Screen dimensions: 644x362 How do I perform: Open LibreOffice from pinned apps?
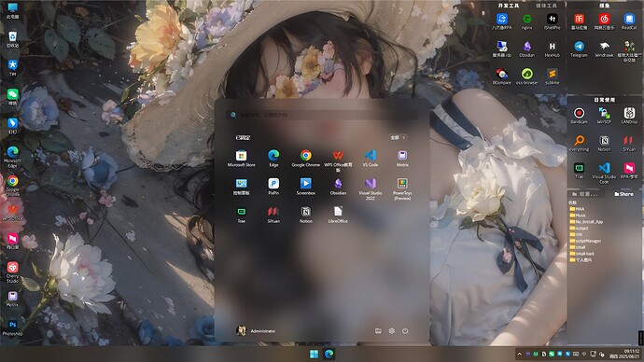coord(338,215)
